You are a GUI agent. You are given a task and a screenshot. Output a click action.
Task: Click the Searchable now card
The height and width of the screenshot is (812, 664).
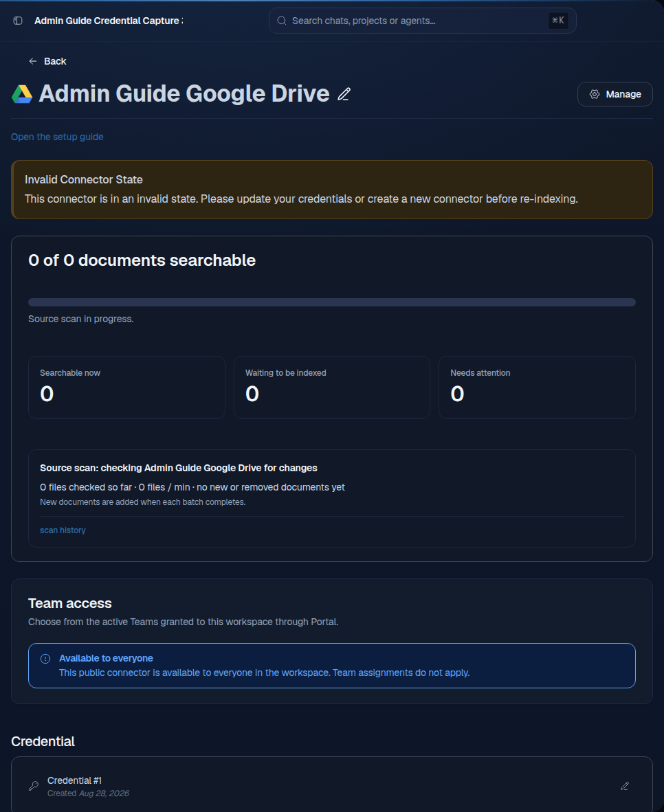coord(126,387)
